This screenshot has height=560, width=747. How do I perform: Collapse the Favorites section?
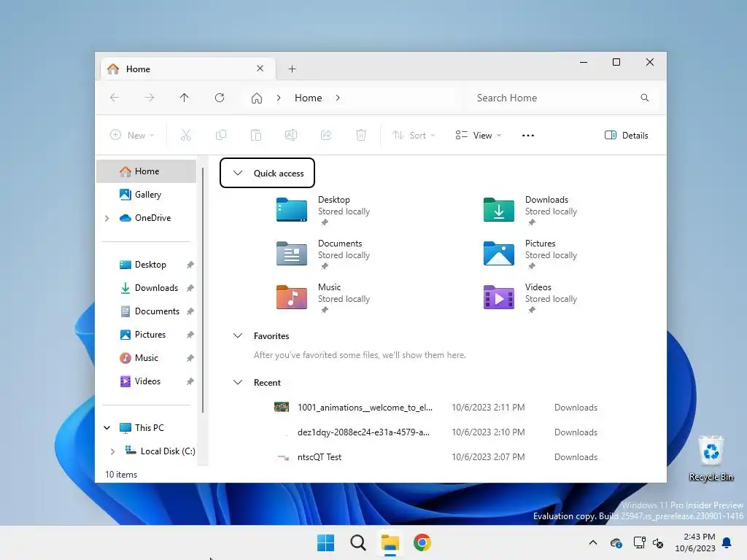[x=238, y=335]
